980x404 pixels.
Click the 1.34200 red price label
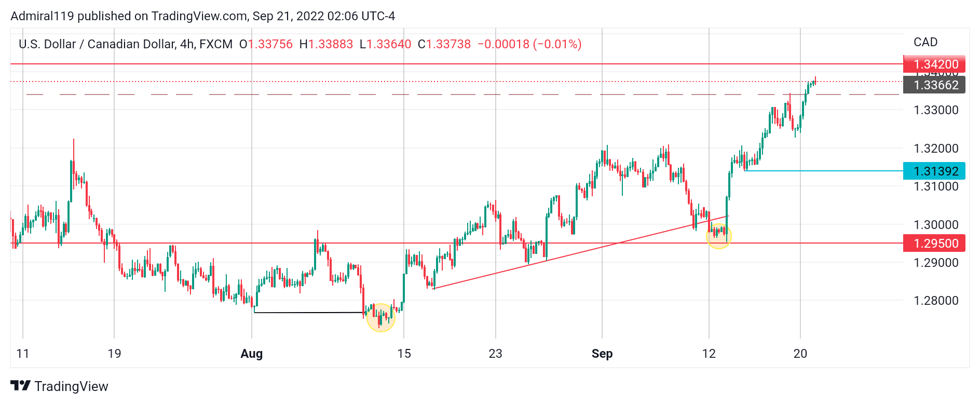point(934,64)
